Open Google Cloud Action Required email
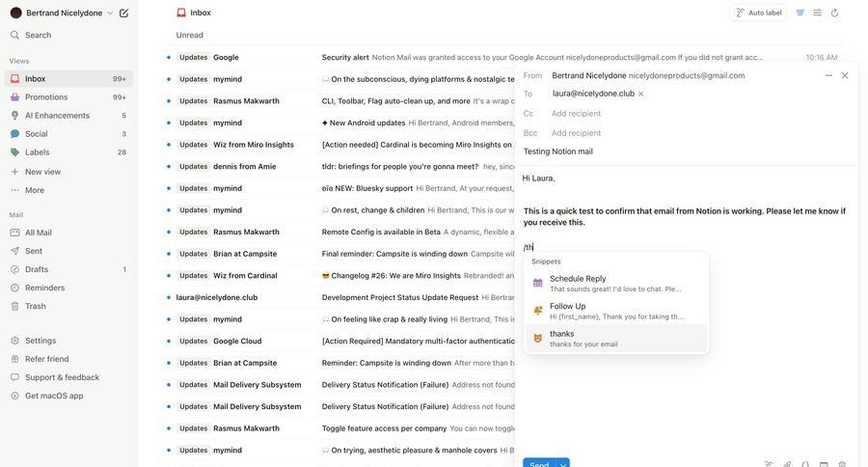 tap(339, 342)
